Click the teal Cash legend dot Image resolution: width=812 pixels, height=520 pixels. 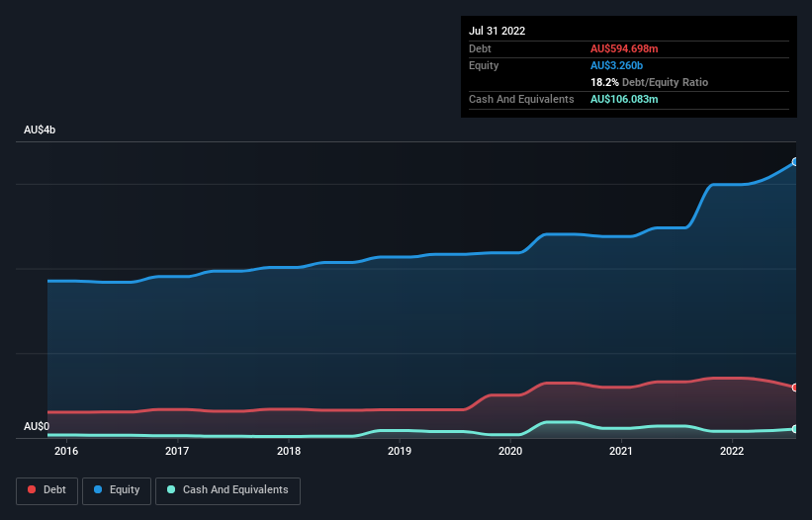click(x=171, y=489)
